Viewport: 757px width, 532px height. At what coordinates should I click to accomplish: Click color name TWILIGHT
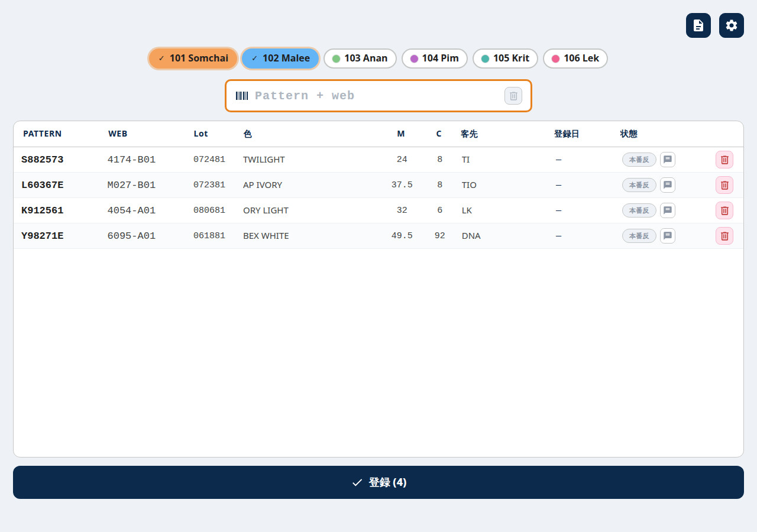click(x=264, y=160)
